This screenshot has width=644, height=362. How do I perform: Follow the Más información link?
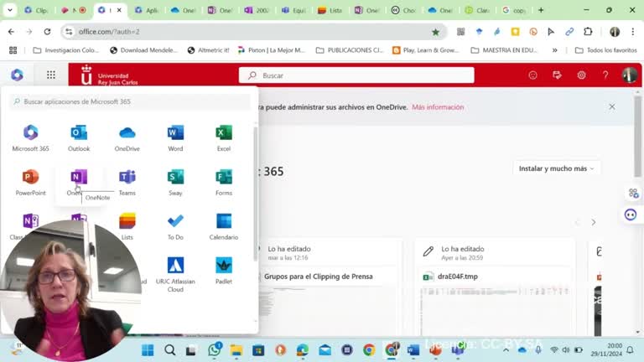438,107
